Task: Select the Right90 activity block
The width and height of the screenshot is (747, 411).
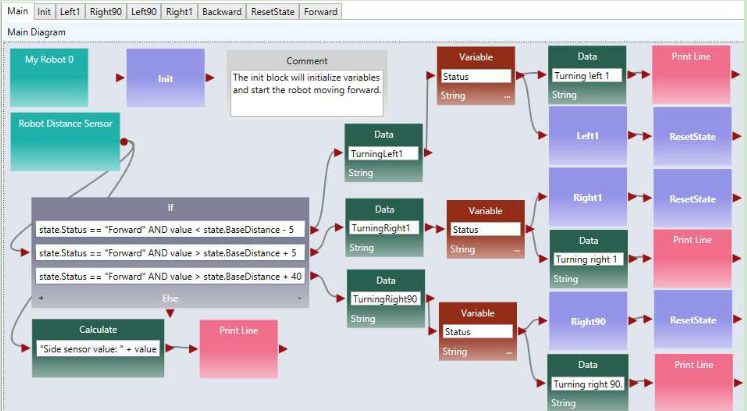Action: [x=587, y=321]
